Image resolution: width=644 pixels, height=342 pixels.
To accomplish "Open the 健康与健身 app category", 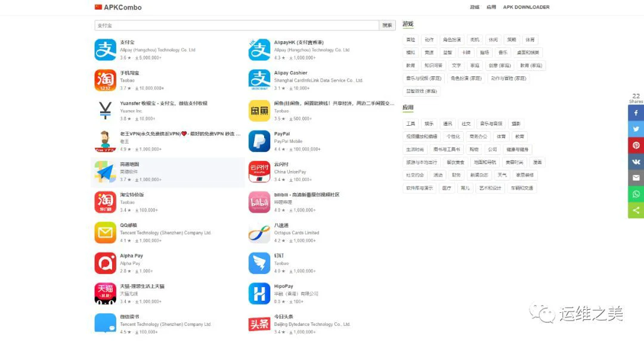I will [517, 150].
